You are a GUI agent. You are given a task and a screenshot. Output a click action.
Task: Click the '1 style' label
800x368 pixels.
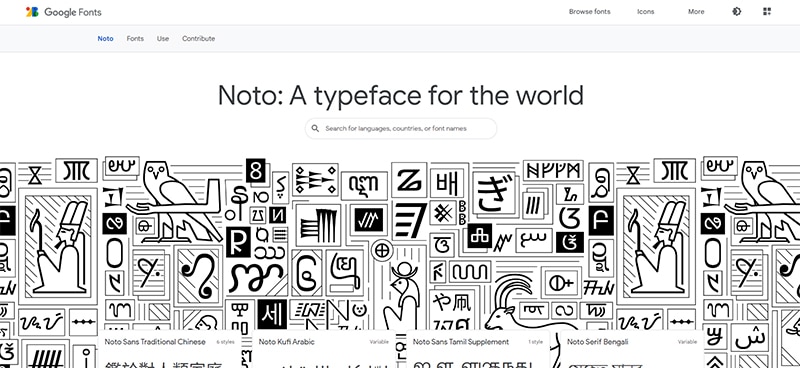click(x=535, y=342)
